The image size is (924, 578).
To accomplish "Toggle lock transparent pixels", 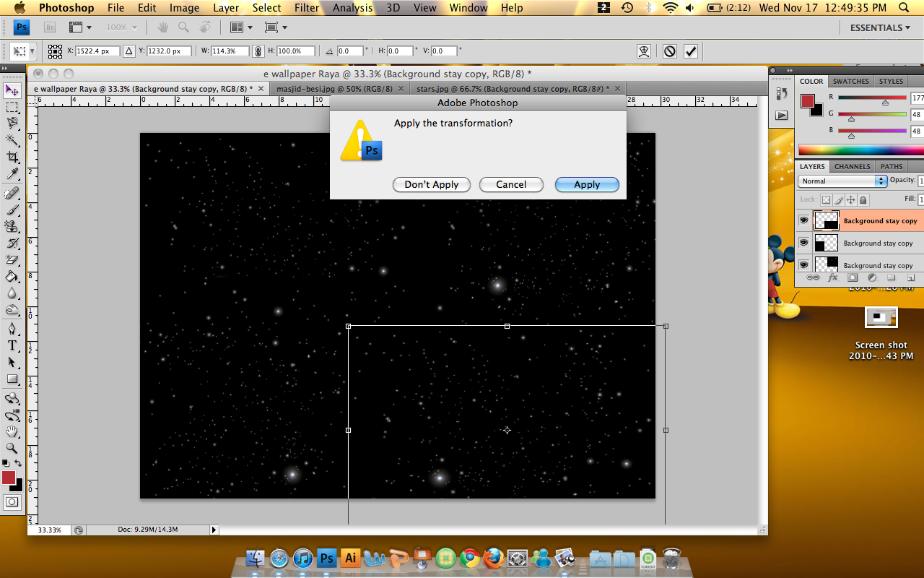I will (x=826, y=199).
